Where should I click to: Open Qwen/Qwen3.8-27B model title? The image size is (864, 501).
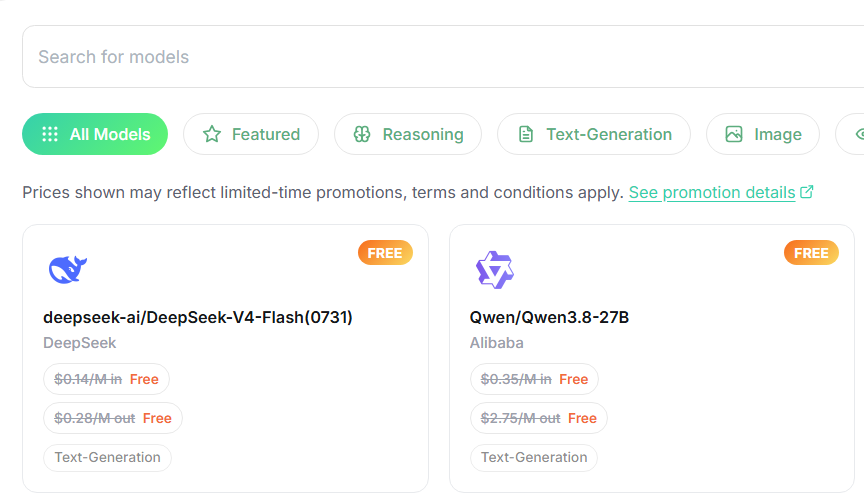click(x=549, y=317)
